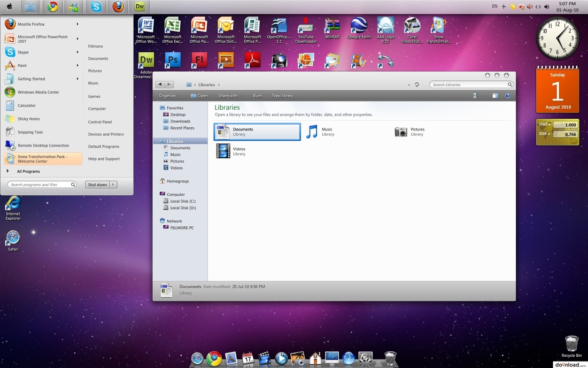Show All Programs in the Start menu
588x368 pixels.
28,172
